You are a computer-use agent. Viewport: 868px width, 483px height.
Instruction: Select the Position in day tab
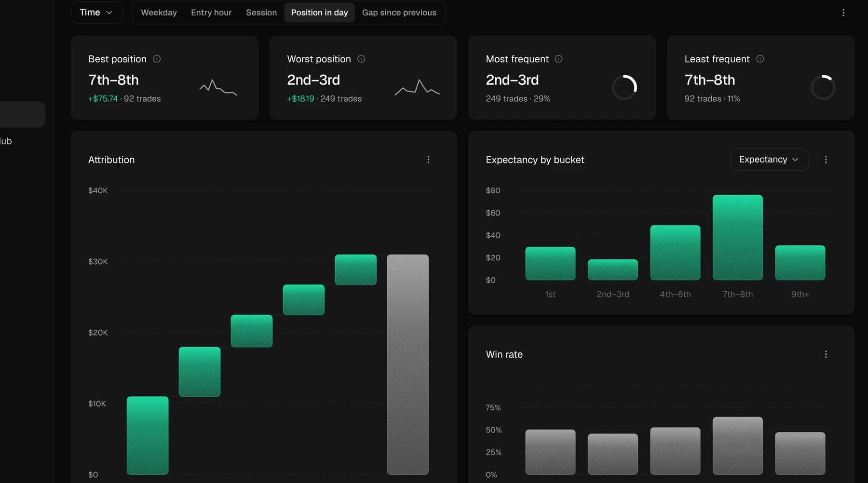[x=319, y=13]
